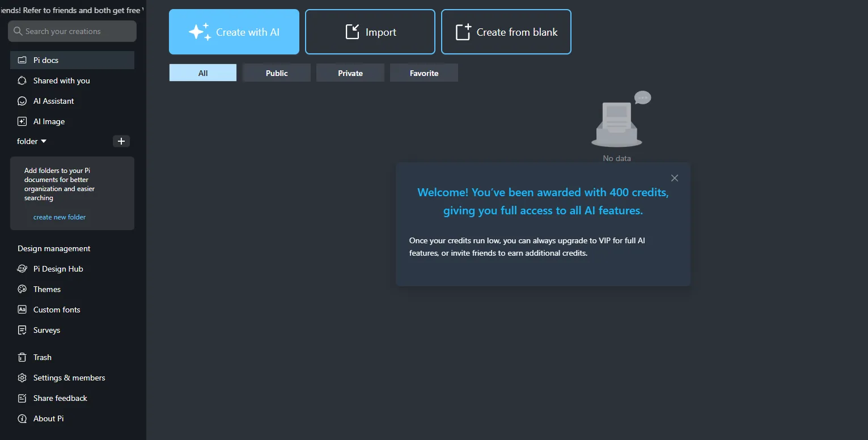Screen dimensions: 868x440
Task: Select the All filter tab
Action: click(x=203, y=73)
